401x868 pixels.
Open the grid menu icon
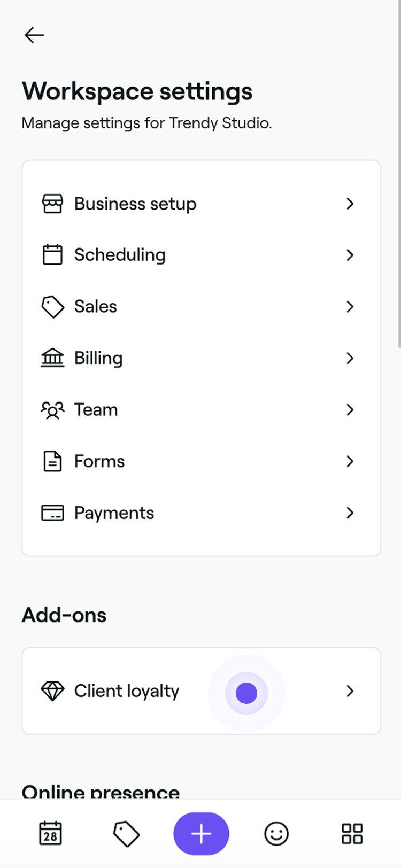[352, 834]
